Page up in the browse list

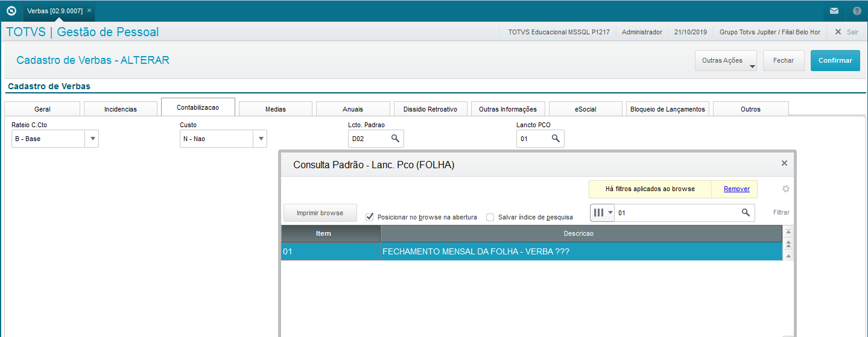(x=788, y=244)
